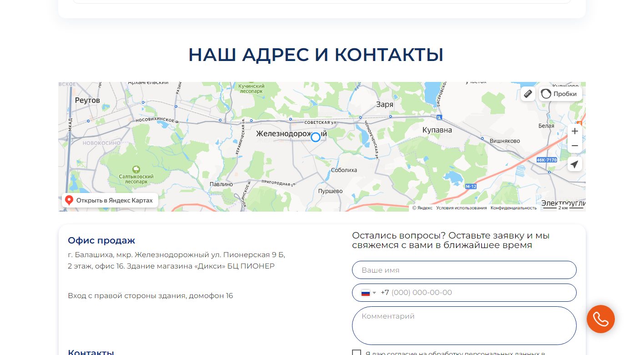Image resolution: width=644 pixels, height=355 pixels.
Task: Click the Соболиха label on the map
Action: click(x=344, y=170)
